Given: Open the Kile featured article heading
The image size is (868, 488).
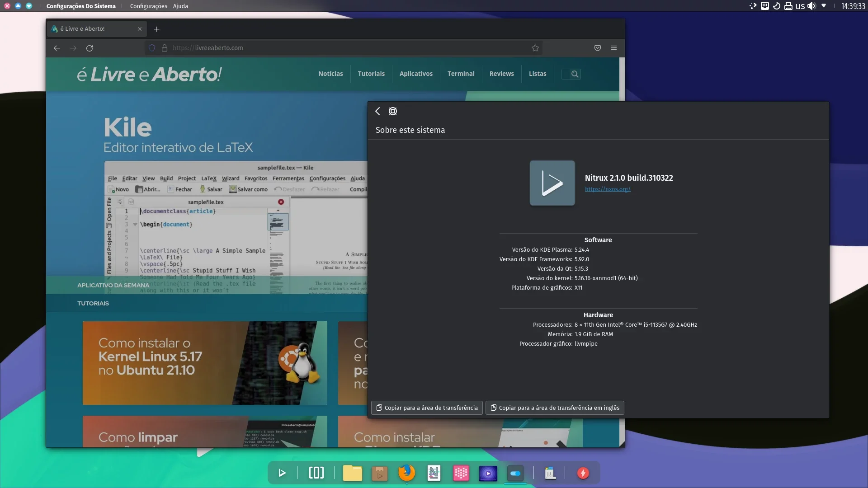Looking at the screenshot, I should pyautogui.click(x=127, y=127).
